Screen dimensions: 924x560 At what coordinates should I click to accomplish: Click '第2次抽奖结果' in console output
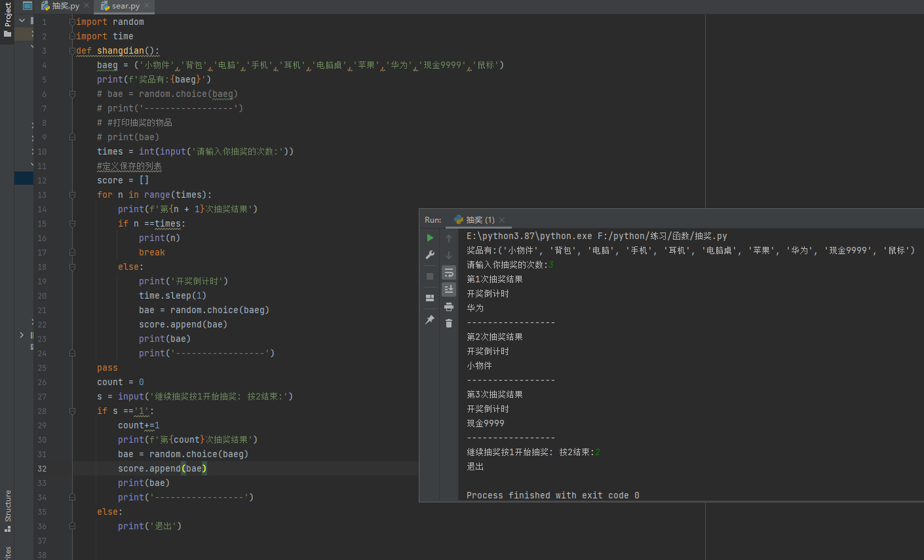click(x=495, y=337)
